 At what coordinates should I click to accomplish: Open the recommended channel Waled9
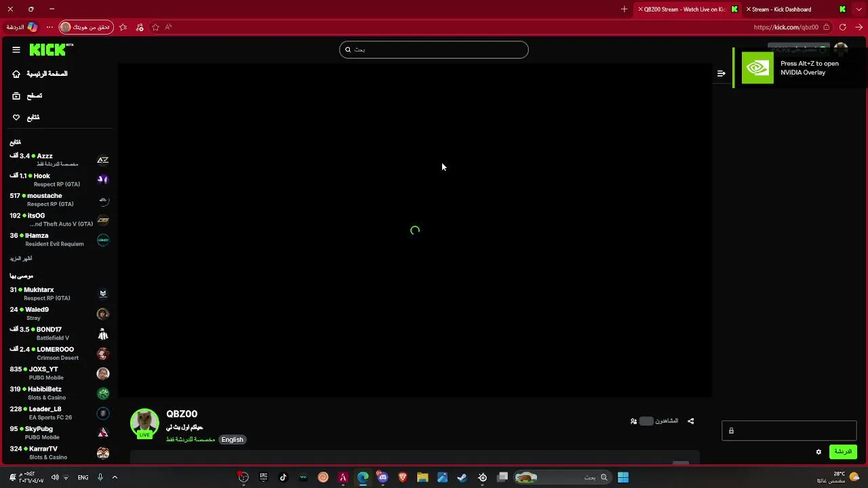[60, 313]
